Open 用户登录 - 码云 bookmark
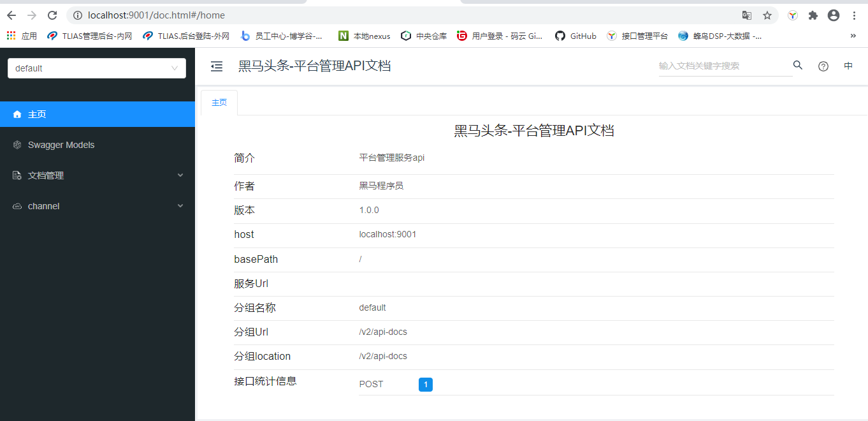Image resolution: width=868 pixels, height=421 pixels. pos(500,36)
